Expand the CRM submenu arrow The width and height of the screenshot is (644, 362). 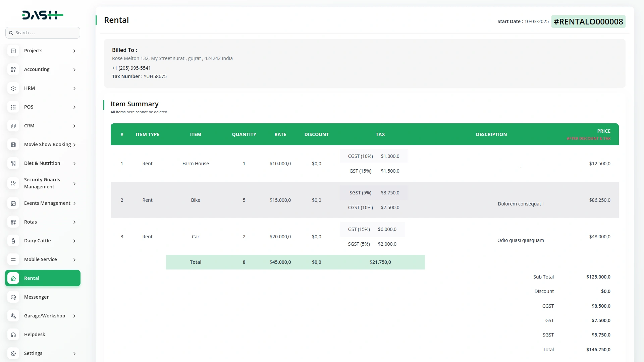(x=74, y=126)
